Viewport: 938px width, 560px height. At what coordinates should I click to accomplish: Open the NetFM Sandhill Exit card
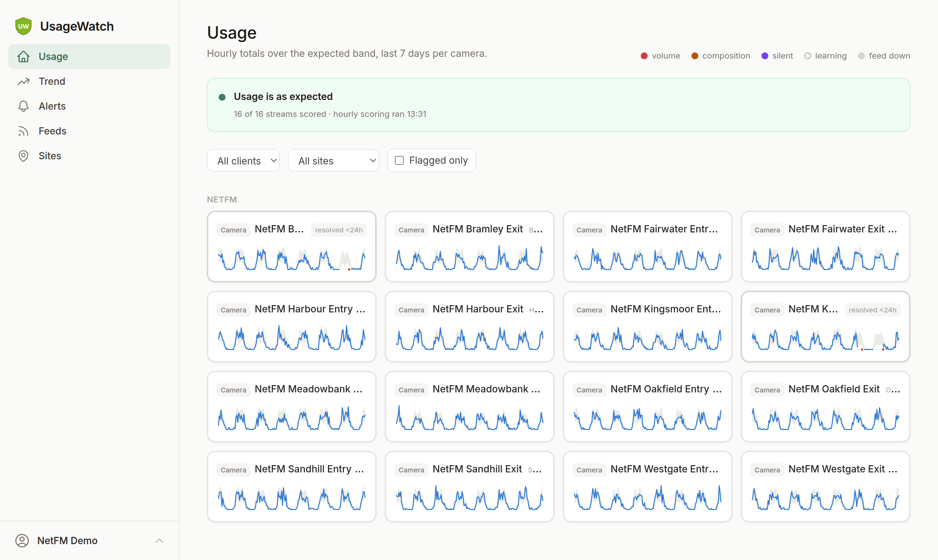tap(470, 487)
